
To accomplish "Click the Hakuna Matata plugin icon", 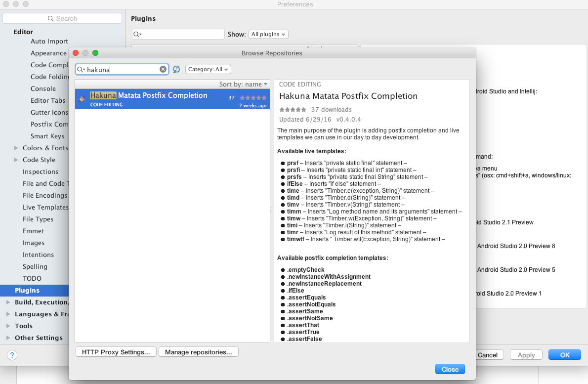I will [x=82, y=99].
